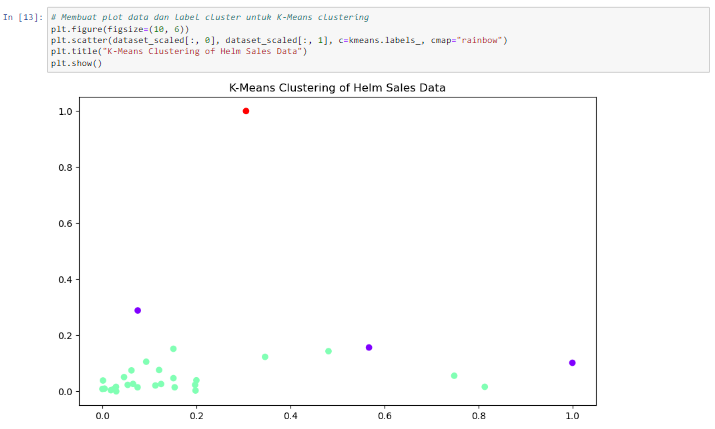The width and height of the screenshot is (715, 429).
Task: Place cursor on the plt.show() line
Action: (x=76, y=62)
